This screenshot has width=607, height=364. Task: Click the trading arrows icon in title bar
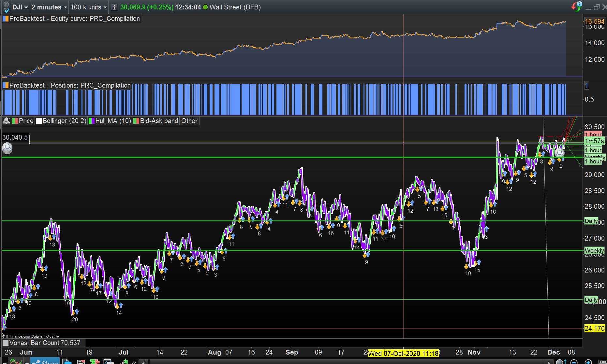click(x=576, y=6)
